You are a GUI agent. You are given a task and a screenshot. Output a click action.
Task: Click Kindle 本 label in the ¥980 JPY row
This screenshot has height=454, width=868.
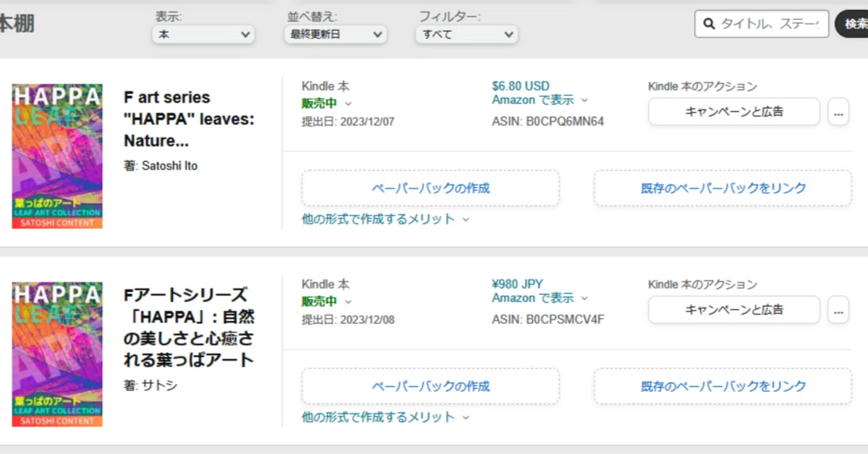[325, 284]
